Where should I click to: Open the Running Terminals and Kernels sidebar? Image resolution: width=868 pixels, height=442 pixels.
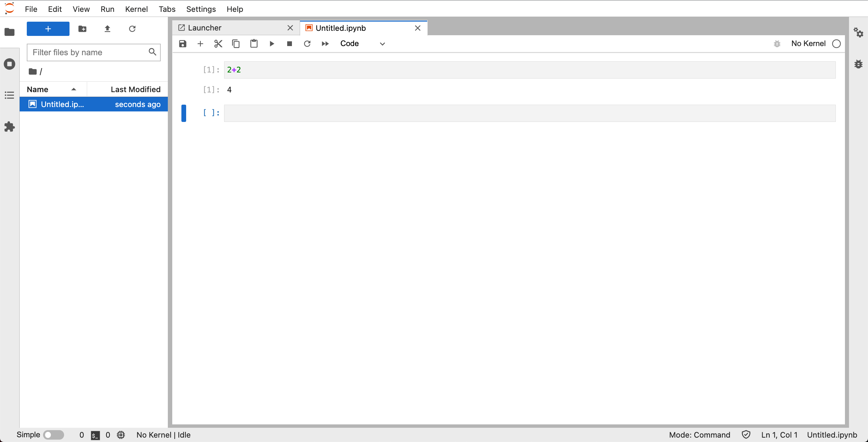9,64
